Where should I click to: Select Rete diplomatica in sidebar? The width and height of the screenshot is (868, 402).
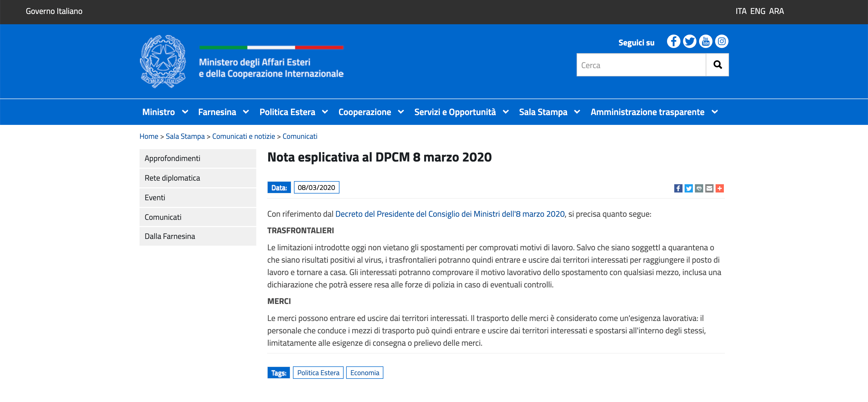197,178
